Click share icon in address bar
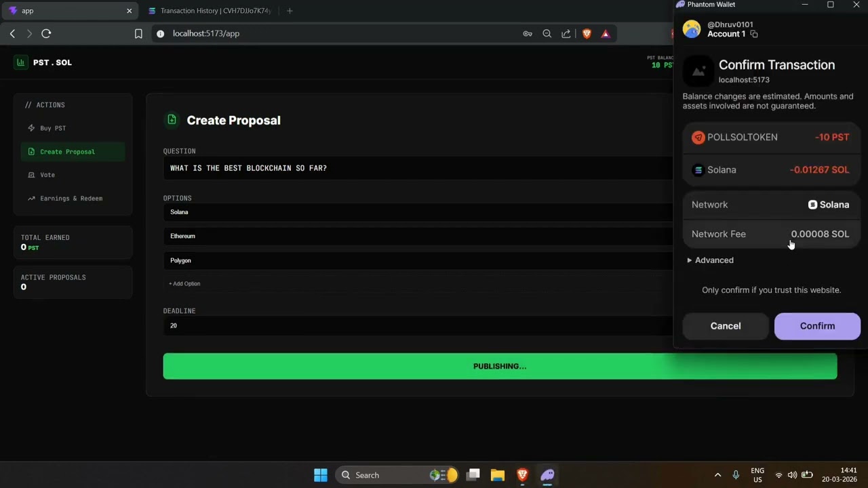This screenshot has width=868, height=488. pyautogui.click(x=566, y=33)
